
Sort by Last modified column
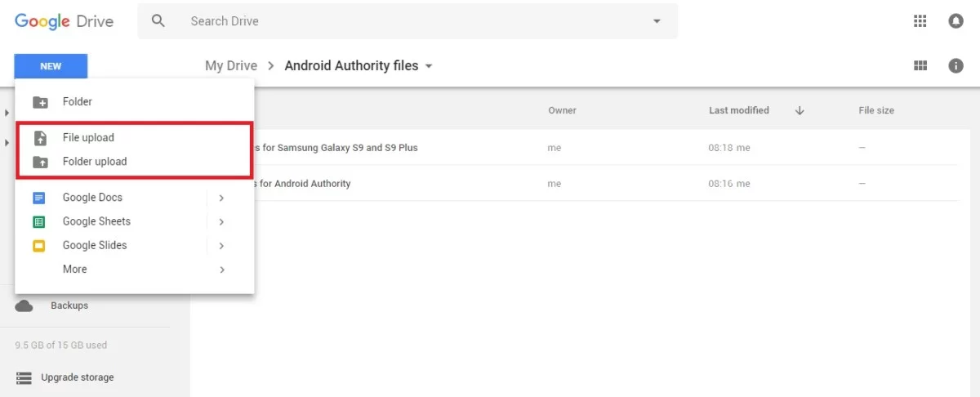[x=739, y=110]
